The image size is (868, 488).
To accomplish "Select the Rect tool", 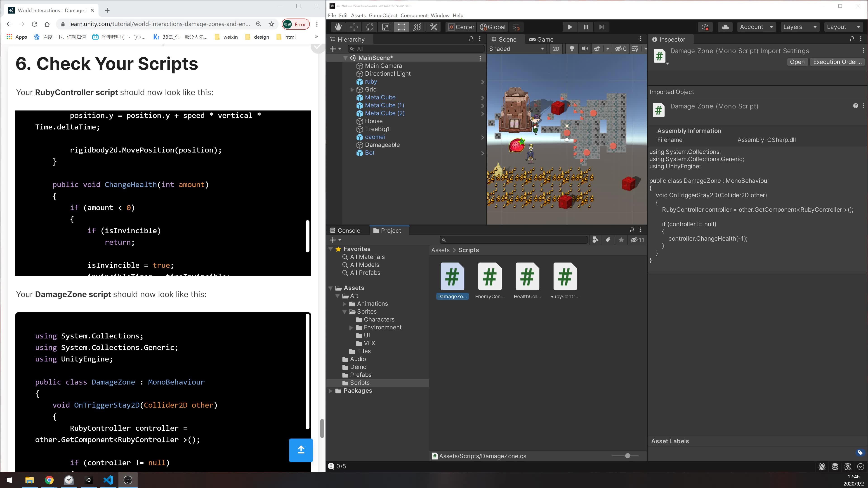I will click(x=401, y=27).
